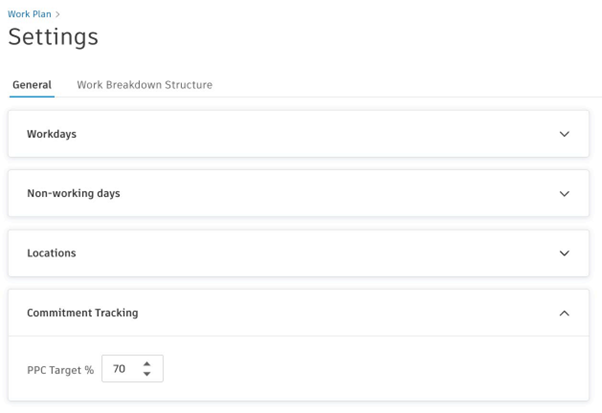Increase PPC Target with the up arrow
The height and width of the screenshot is (413, 602).
pyautogui.click(x=147, y=363)
